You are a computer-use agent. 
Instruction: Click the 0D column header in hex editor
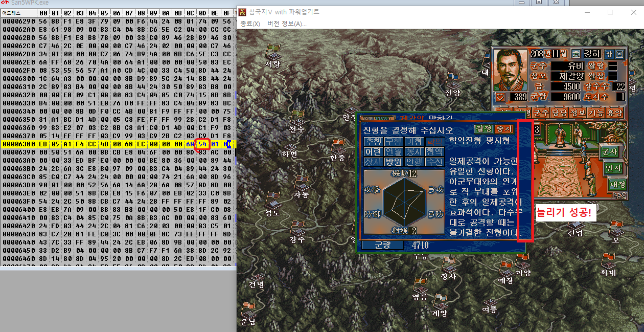click(x=202, y=13)
